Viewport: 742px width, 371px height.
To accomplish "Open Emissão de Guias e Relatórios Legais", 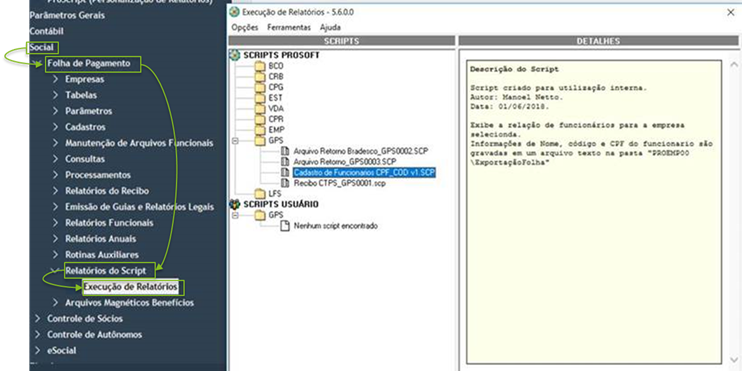I will pyautogui.click(x=140, y=207).
